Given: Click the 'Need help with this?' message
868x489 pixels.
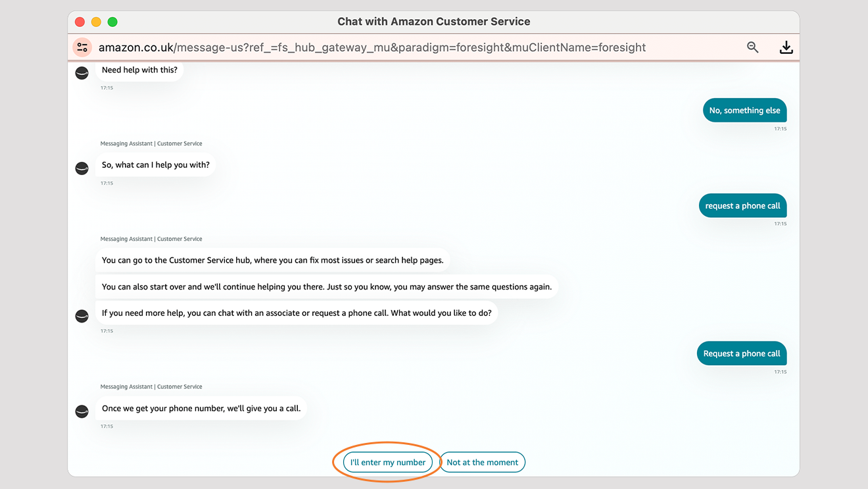Looking at the screenshot, I should click(x=139, y=70).
